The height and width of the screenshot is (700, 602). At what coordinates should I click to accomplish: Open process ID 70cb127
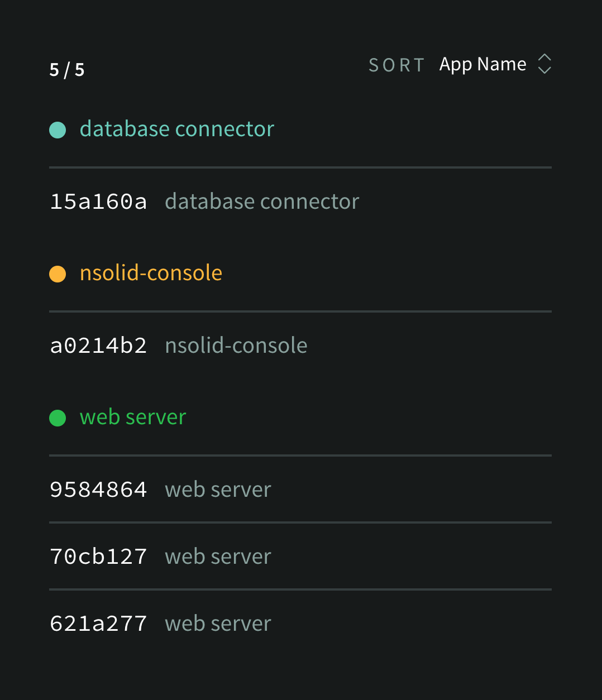tap(98, 557)
